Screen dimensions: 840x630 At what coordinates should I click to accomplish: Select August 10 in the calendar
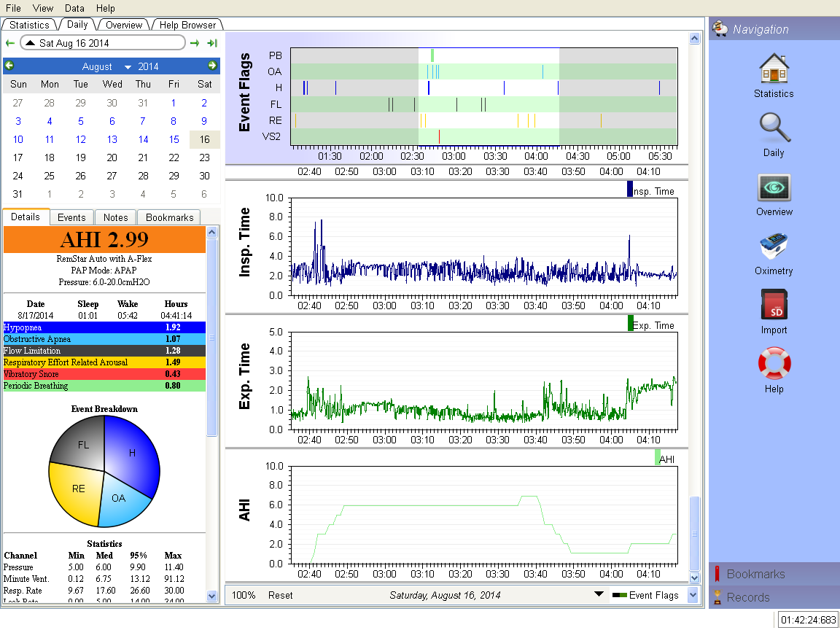(17, 139)
